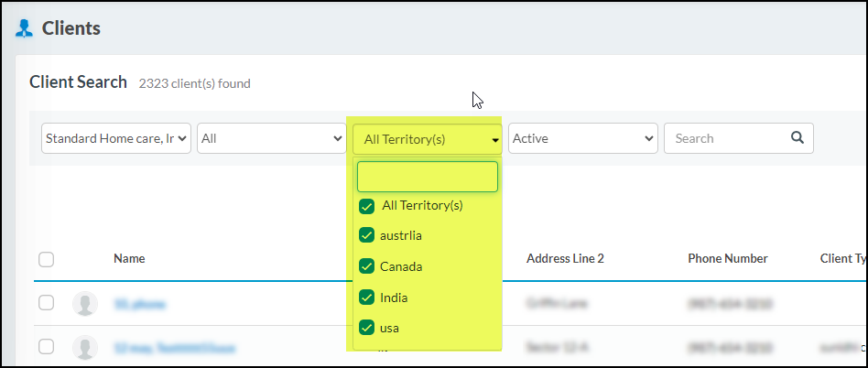Collapse the All Territory(s) dropdown

(x=428, y=139)
